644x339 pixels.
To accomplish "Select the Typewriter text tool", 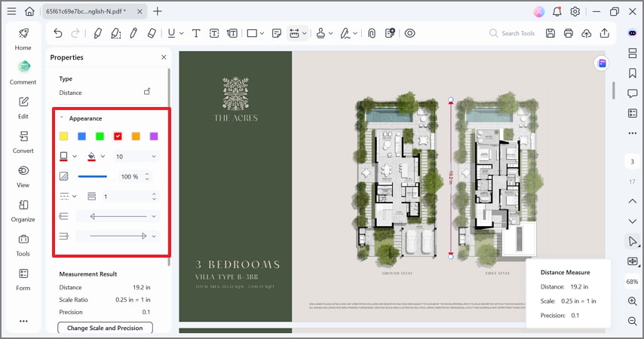I will 196,33.
